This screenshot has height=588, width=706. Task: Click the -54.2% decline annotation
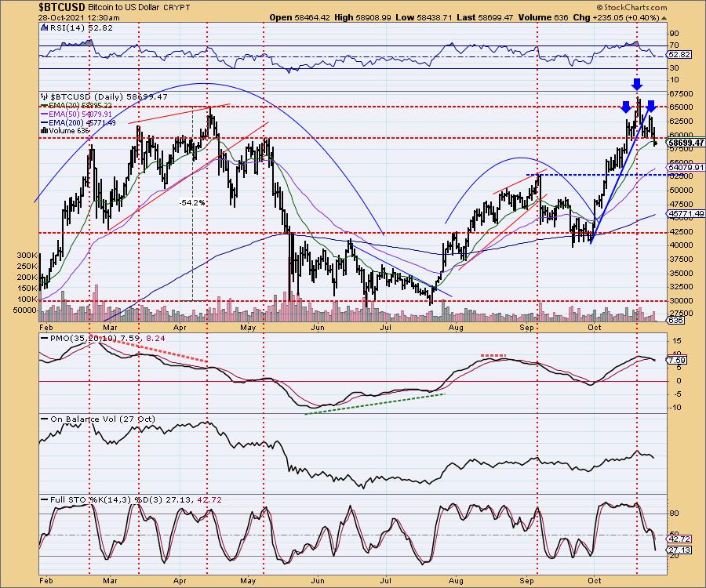click(192, 203)
